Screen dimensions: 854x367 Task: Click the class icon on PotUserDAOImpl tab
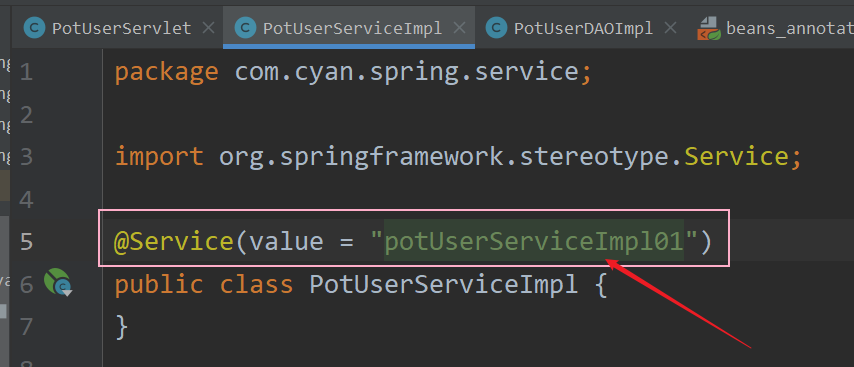click(x=496, y=28)
